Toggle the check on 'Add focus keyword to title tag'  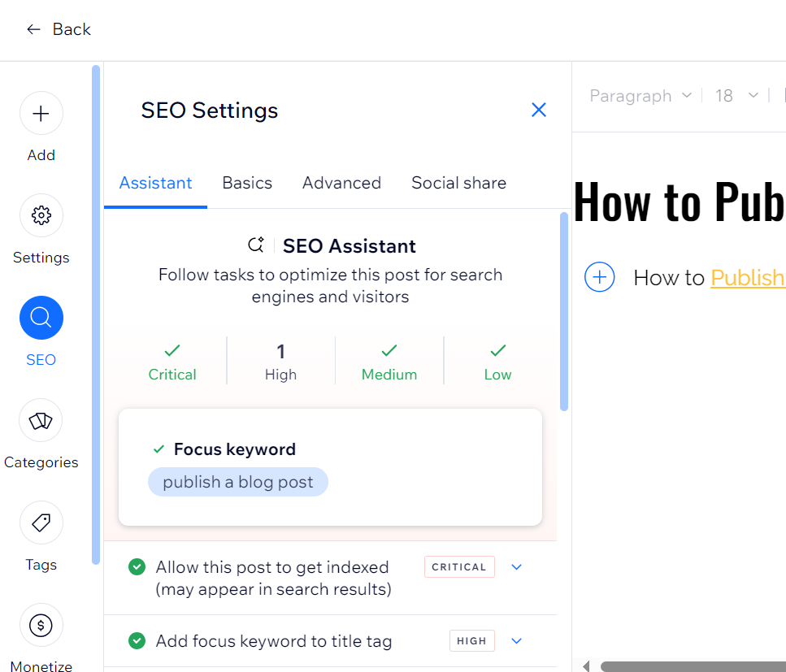point(137,641)
